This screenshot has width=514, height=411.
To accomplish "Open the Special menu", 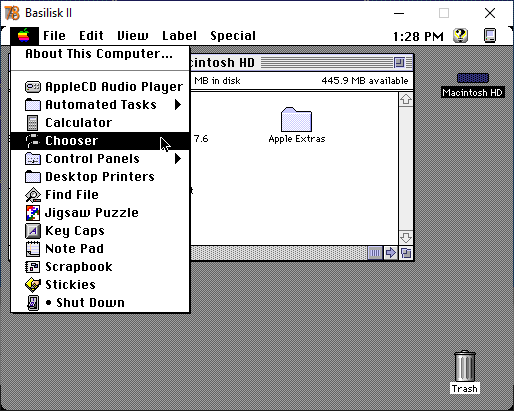I will 233,36.
